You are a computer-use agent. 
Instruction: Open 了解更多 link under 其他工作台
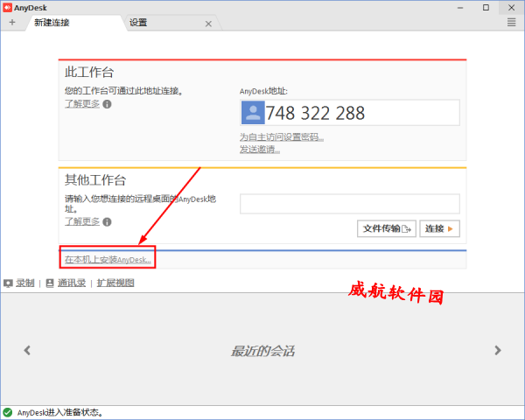point(82,221)
